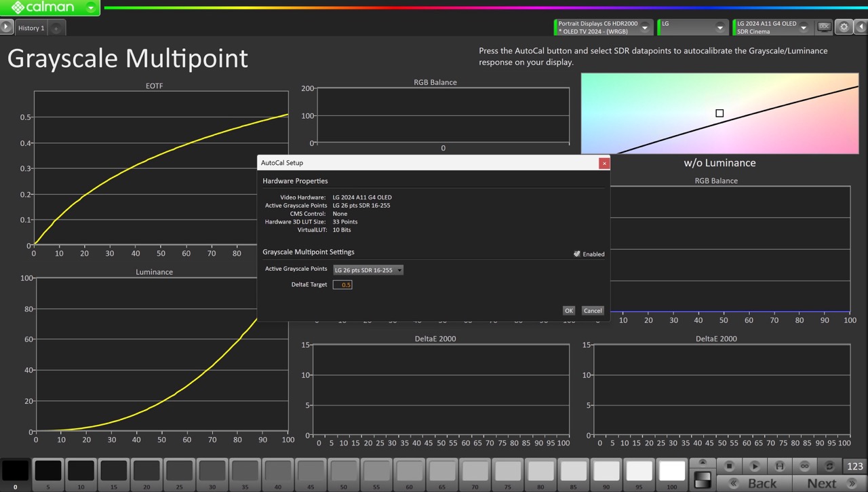This screenshot has width=868, height=492.
Task: Select the 20 percent gray swatch
Action: (x=146, y=473)
